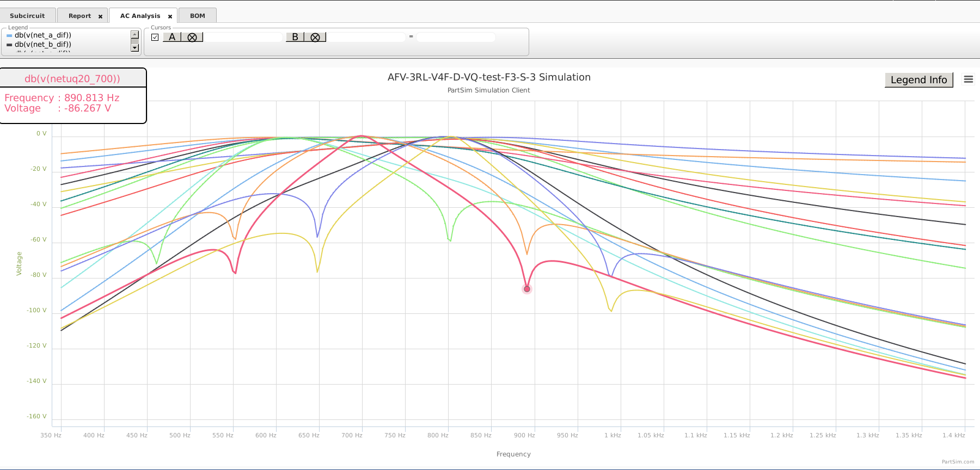Close the AC Analysis tab
The image size is (980, 470).
pos(170,16)
